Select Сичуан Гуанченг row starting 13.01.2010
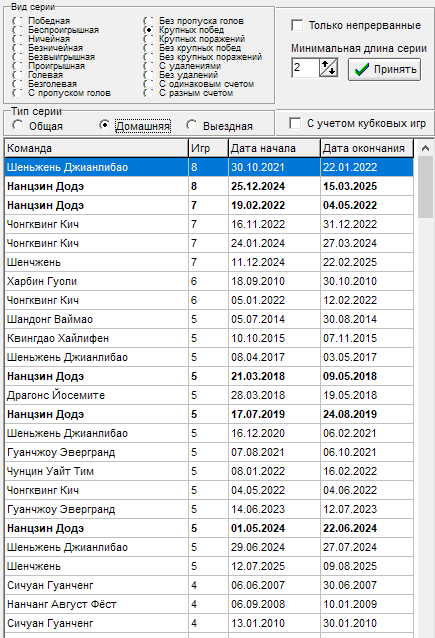Viewport: 435px width, 638px height. click(x=209, y=623)
